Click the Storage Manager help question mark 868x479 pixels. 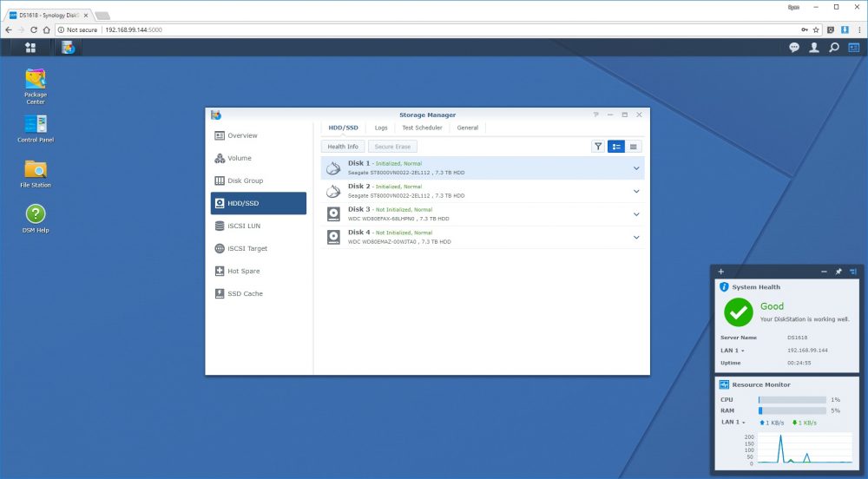point(595,115)
